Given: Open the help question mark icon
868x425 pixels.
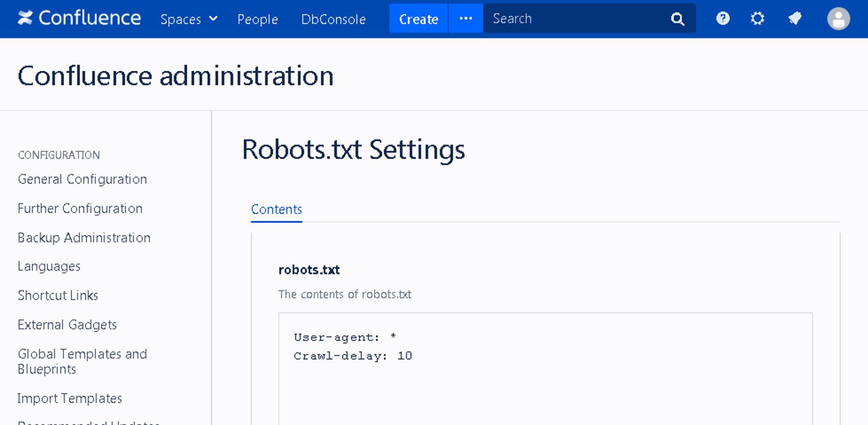Looking at the screenshot, I should pyautogui.click(x=723, y=18).
